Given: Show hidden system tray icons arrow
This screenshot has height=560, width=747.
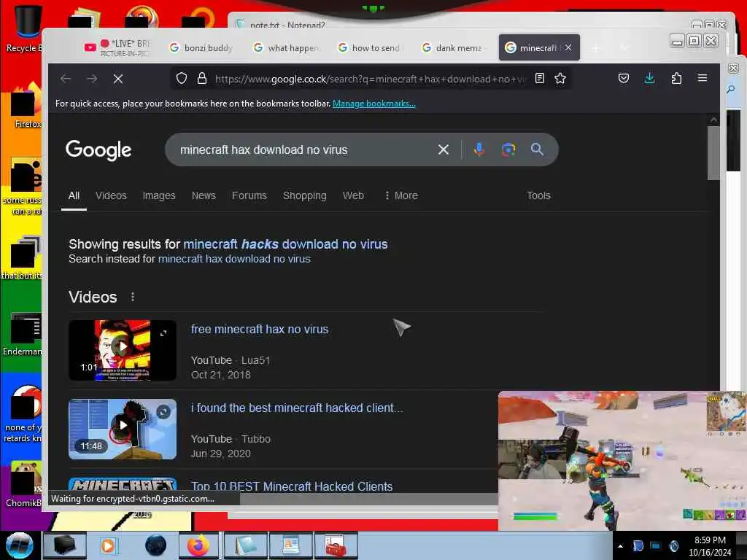Looking at the screenshot, I should [x=620, y=546].
